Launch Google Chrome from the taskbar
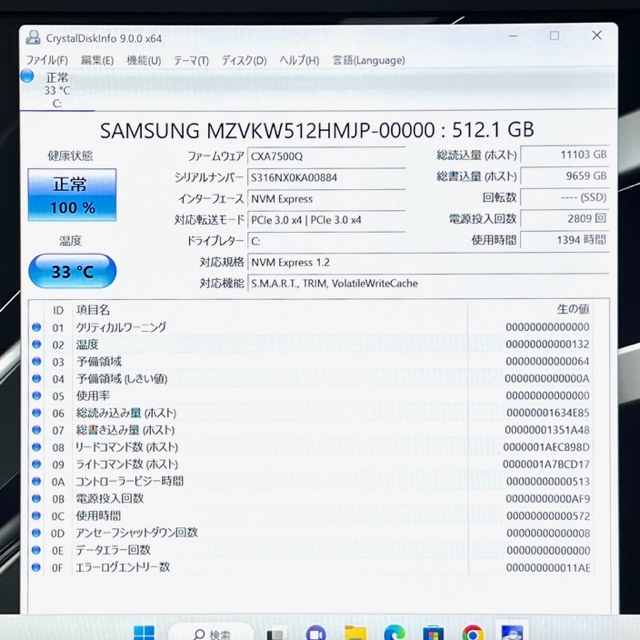 coord(473,633)
